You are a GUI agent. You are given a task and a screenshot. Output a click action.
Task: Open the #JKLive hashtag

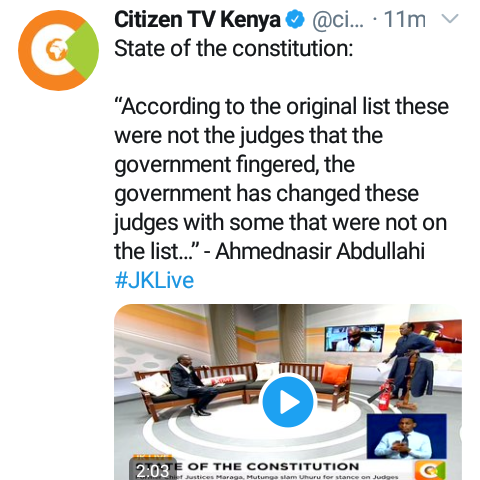[154, 280]
